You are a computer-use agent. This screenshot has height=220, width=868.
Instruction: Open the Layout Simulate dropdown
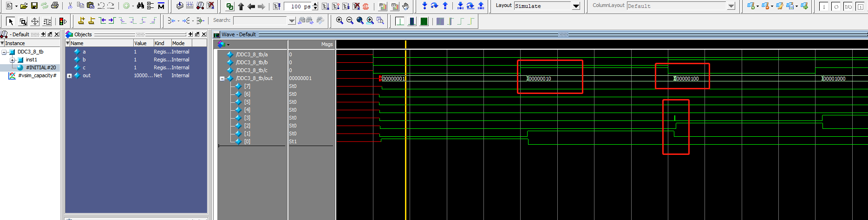[x=576, y=6]
